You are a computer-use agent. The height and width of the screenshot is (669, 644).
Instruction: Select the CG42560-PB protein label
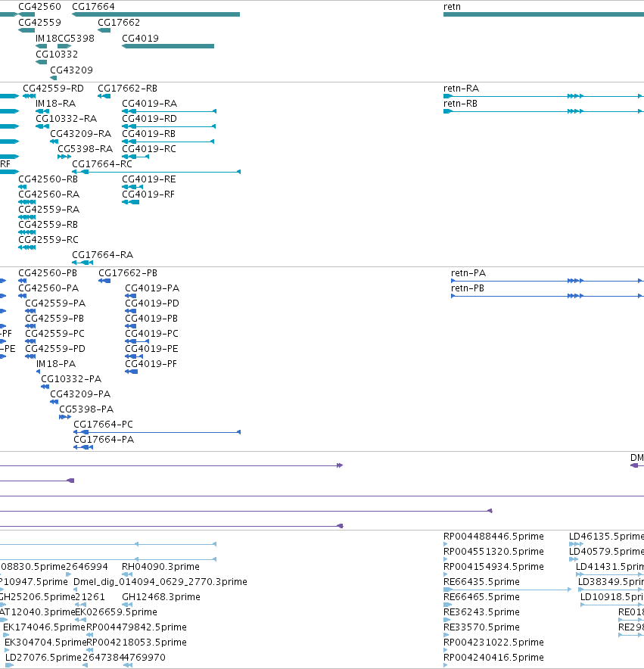[x=48, y=273]
